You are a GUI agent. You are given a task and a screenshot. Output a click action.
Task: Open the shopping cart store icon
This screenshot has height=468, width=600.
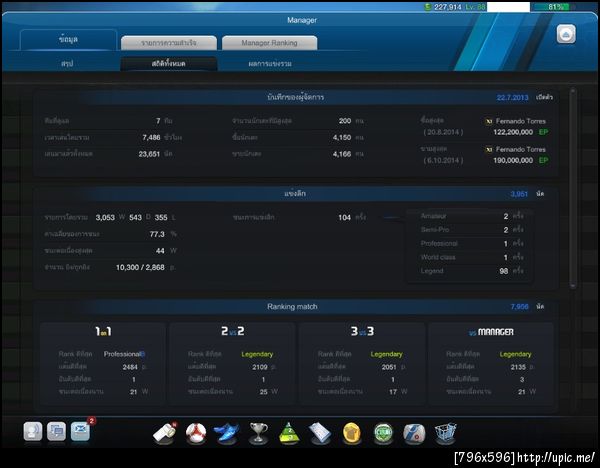pyautogui.click(x=445, y=433)
